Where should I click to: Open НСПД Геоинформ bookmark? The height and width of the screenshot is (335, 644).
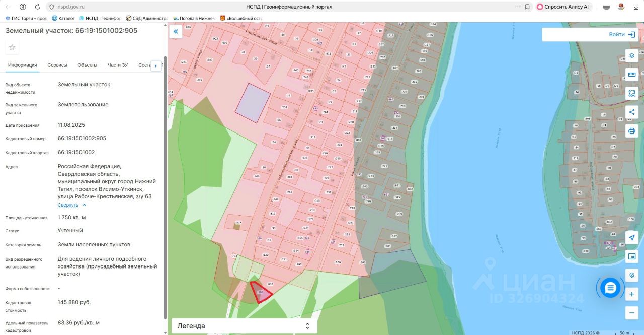(x=100, y=18)
